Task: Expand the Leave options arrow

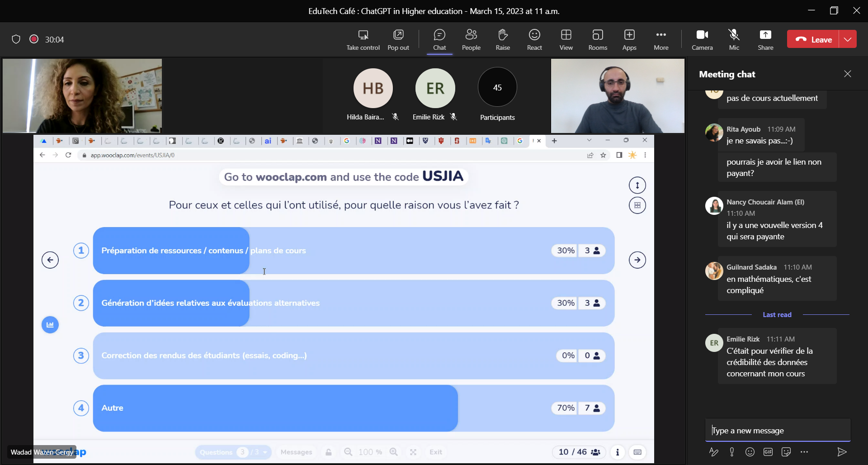Action: tap(848, 39)
